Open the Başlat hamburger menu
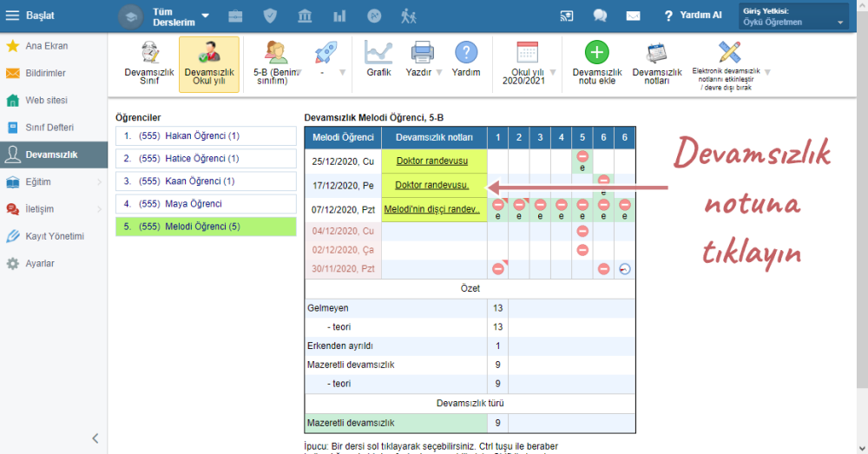Screen dimensions: 868x454 [x=30, y=16]
